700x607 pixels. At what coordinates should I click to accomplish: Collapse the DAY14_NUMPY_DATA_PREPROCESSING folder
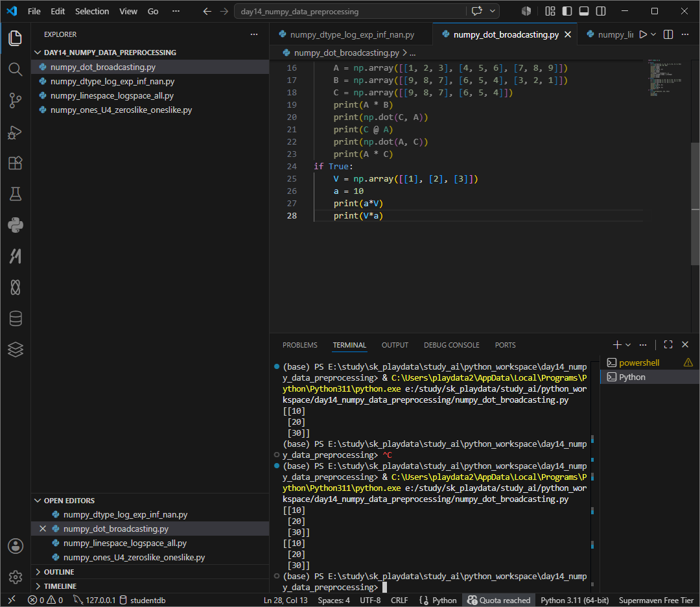[110, 53]
